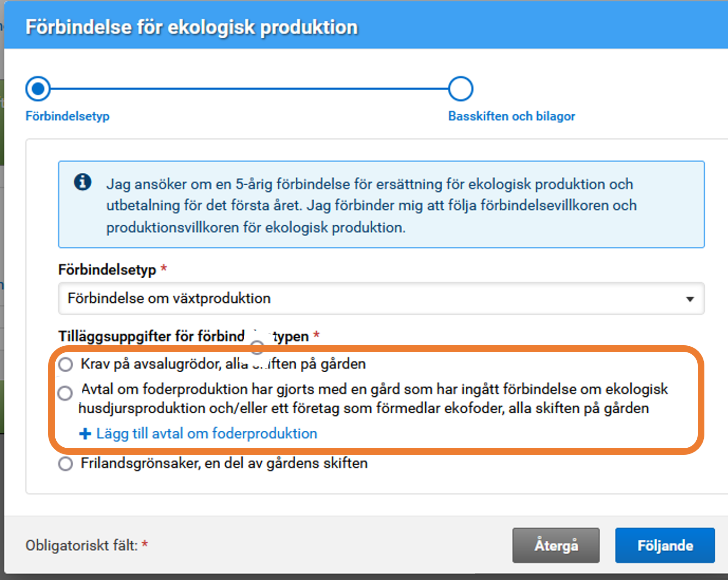Click the Basskiften och bilagor step label
The height and width of the screenshot is (580, 728).
point(511,116)
